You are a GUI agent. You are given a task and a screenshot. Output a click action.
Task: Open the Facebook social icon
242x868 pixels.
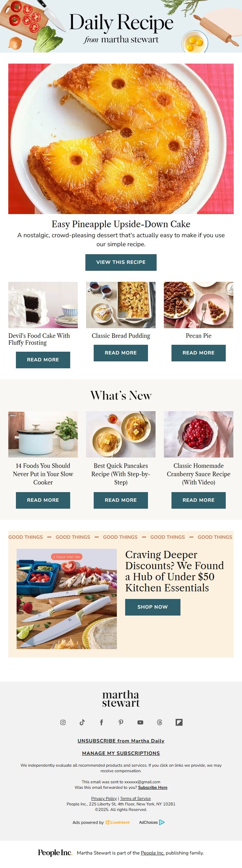click(x=101, y=722)
